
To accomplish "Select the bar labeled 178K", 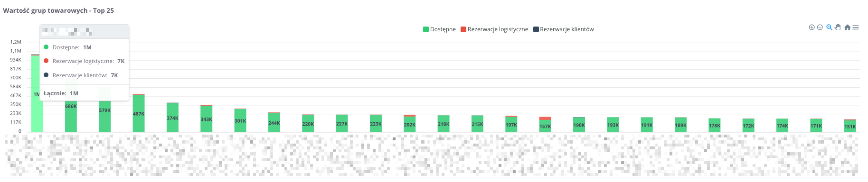I will pos(715,125).
